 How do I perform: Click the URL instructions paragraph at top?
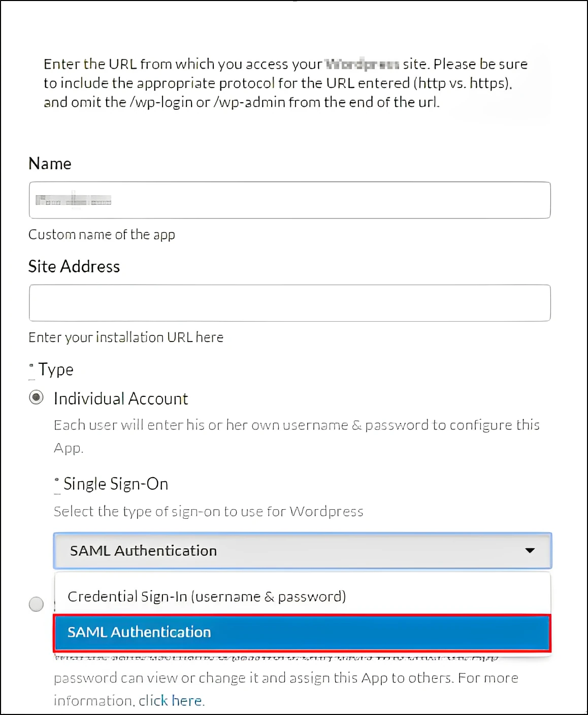coord(285,82)
